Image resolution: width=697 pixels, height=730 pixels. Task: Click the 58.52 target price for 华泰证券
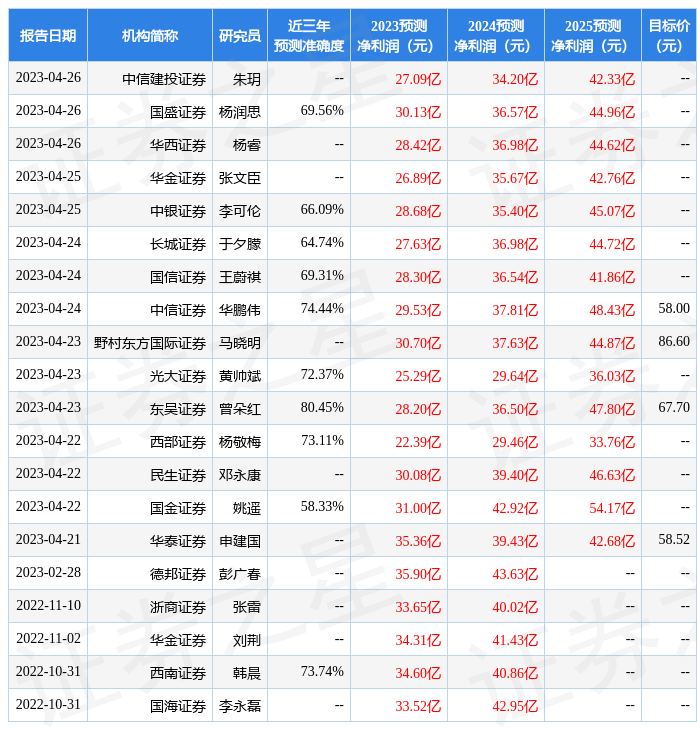pyautogui.click(x=674, y=539)
